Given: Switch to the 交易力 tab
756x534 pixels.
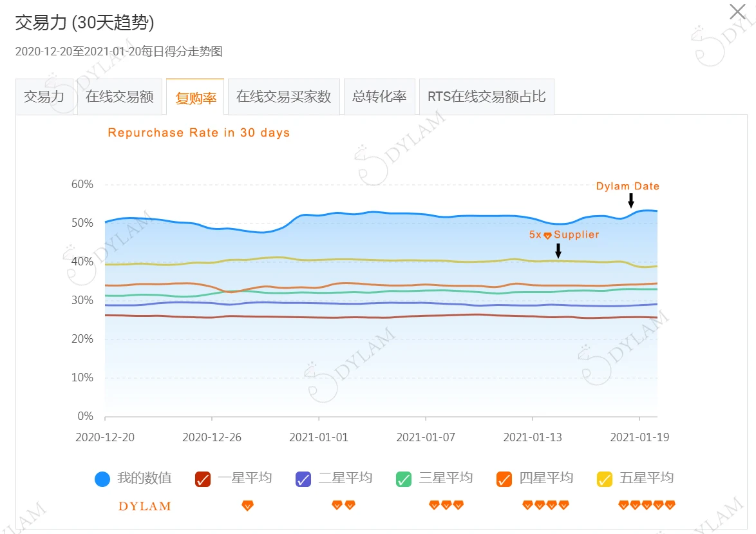Looking at the screenshot, I should (44, 97).
